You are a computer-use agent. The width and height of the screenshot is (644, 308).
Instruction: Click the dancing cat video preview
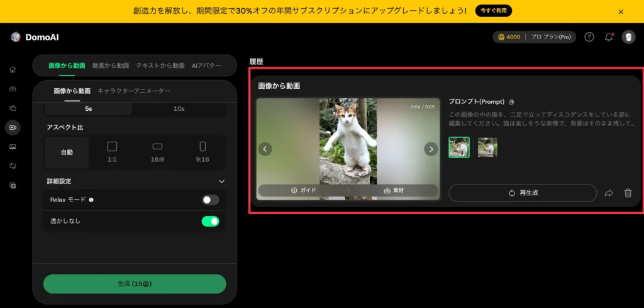click(348, 149)
